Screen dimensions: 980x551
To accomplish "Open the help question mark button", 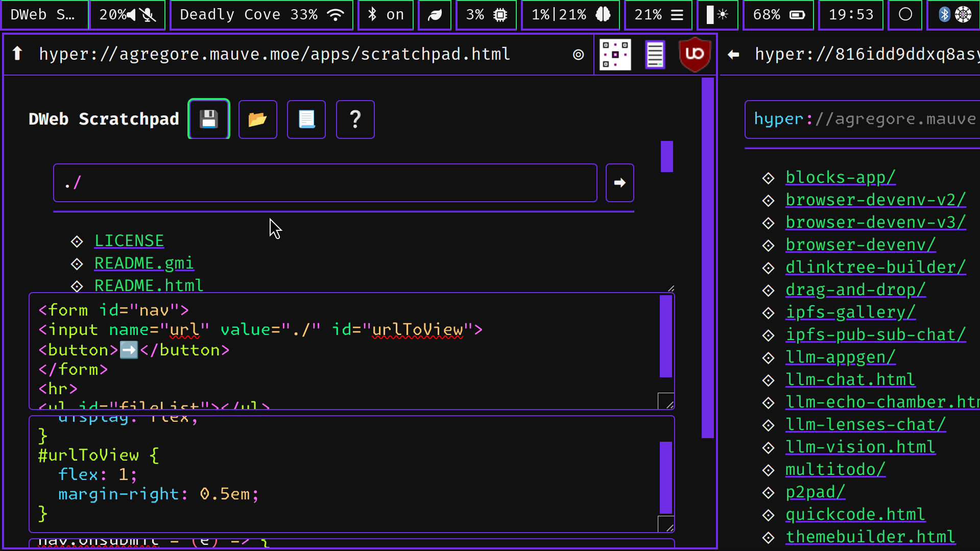I will click(355, 119).
